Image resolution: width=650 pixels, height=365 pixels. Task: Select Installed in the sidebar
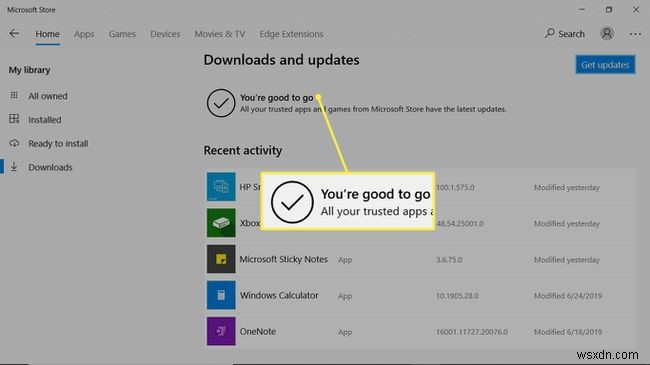pos(44,120)
